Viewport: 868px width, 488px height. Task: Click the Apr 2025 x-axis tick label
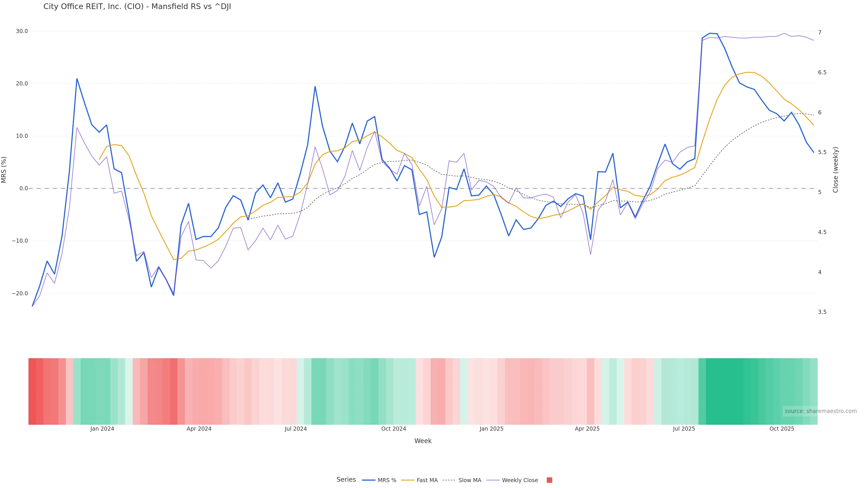[x=587, y=429]
